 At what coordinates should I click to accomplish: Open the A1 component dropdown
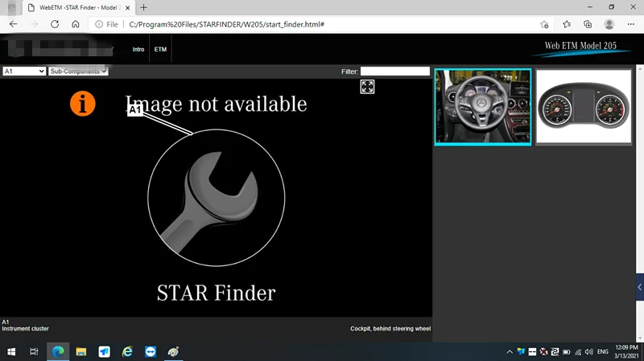coord(24,71)
